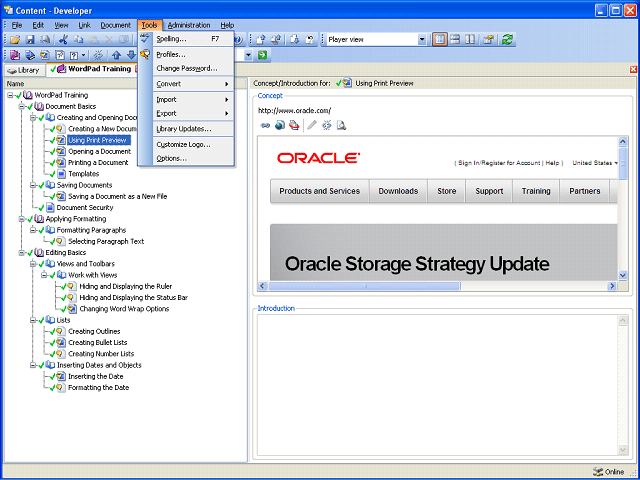Click the Print Preview toolbar icon
The width and height of the screenshot is (640, 480).
tap(45, 40)
